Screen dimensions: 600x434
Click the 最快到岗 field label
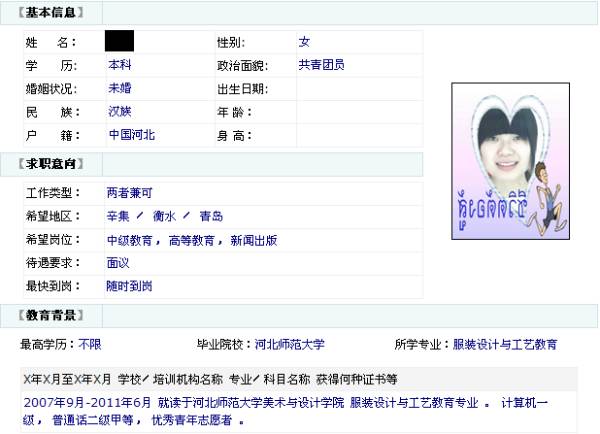(53, 286)
